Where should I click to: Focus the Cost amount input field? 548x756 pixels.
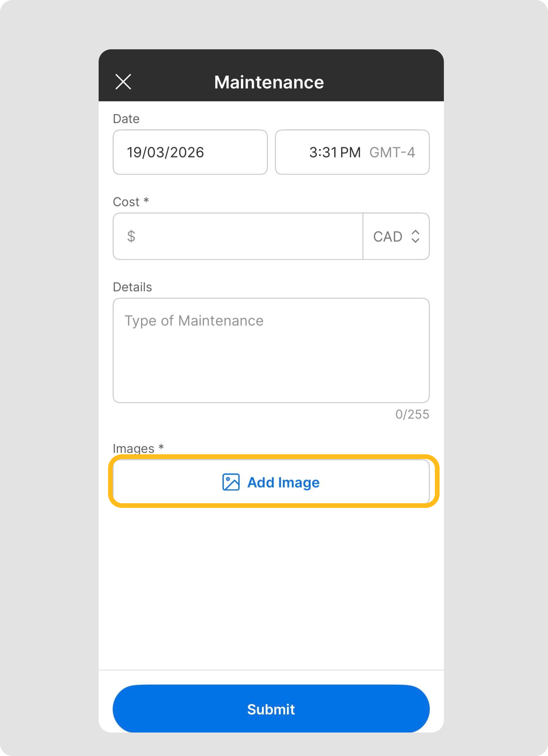pos(247,236)
